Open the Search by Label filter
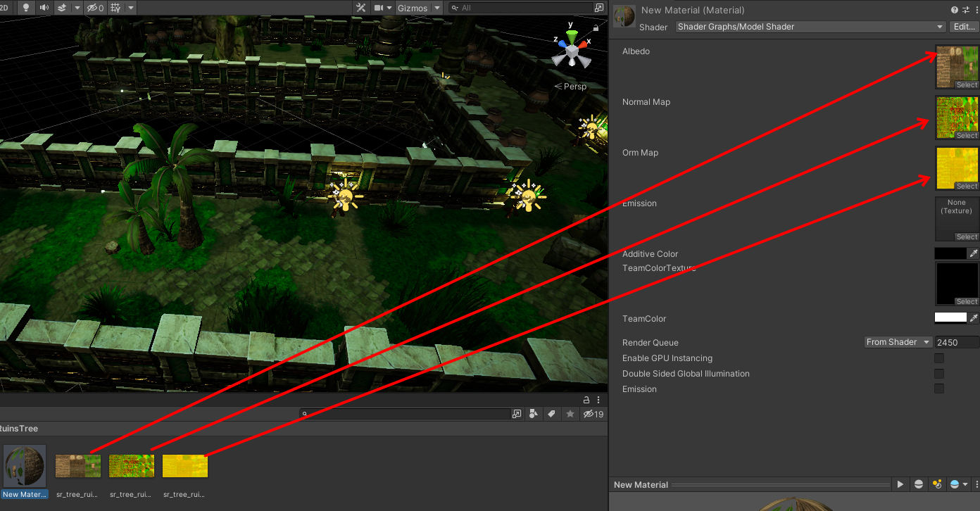The height and width of the screenshot is (511, 980). click(x=552, y=414)
